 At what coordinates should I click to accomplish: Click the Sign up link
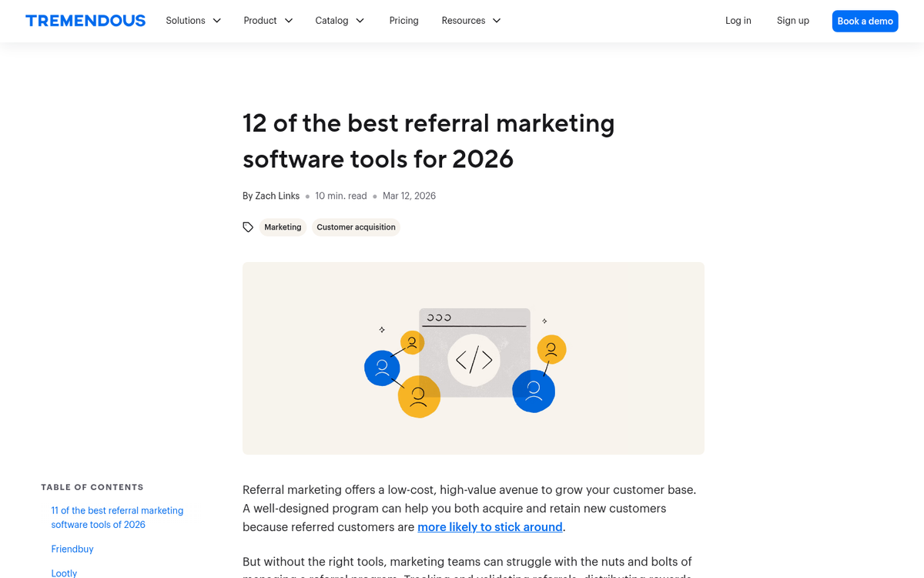click(793, 21)
